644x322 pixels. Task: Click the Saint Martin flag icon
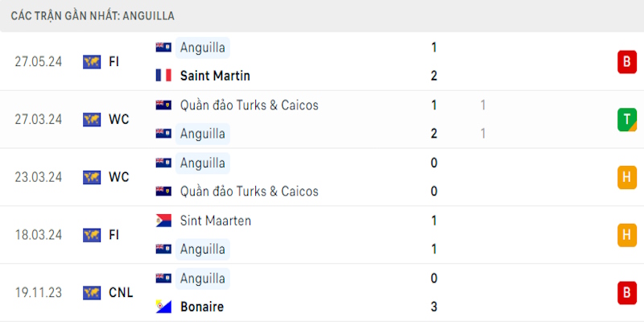pos(163,76)
